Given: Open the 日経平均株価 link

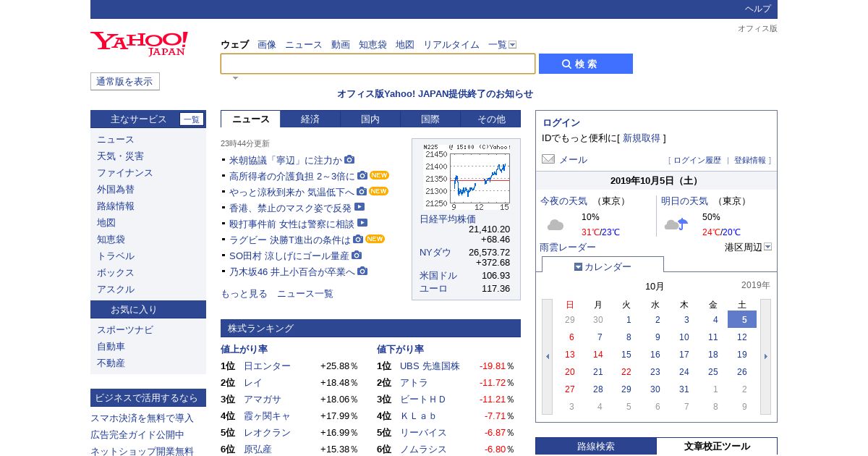Looking at the screenshot, I should (x=448, y=219).
